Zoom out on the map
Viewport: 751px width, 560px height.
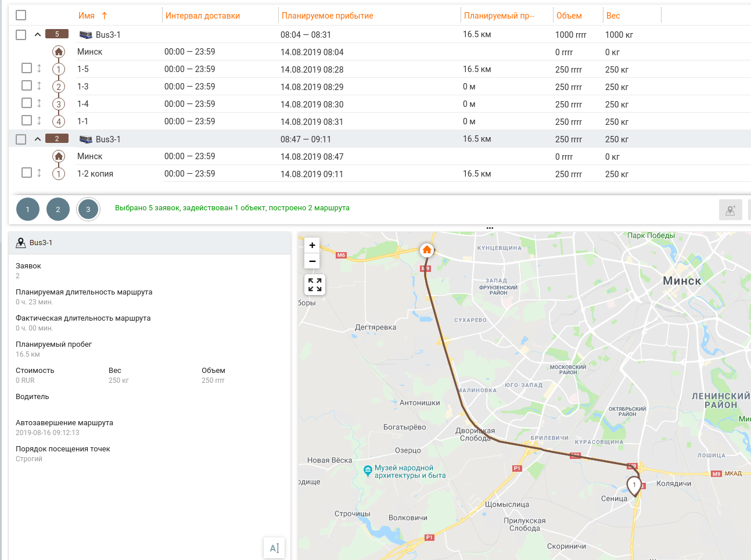pyautogui.click(x=312, y=261)
